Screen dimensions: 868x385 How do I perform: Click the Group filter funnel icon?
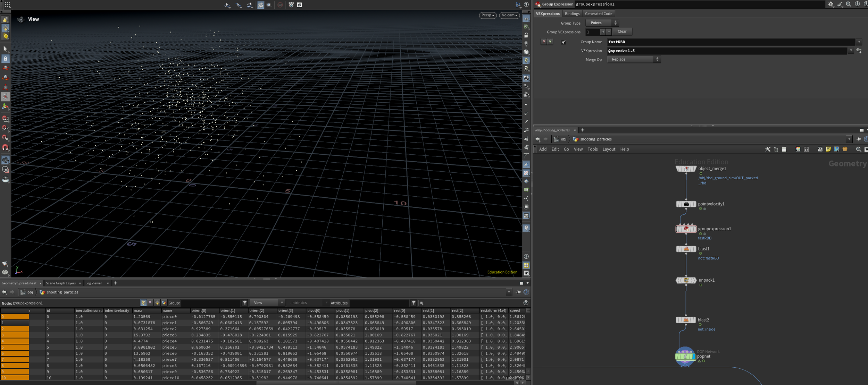click(x=245, y=303)
